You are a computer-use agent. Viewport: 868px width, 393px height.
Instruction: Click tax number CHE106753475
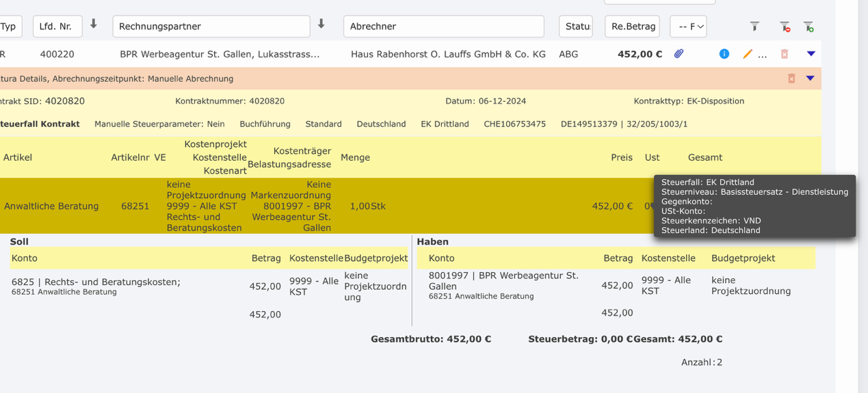point(514,124)
